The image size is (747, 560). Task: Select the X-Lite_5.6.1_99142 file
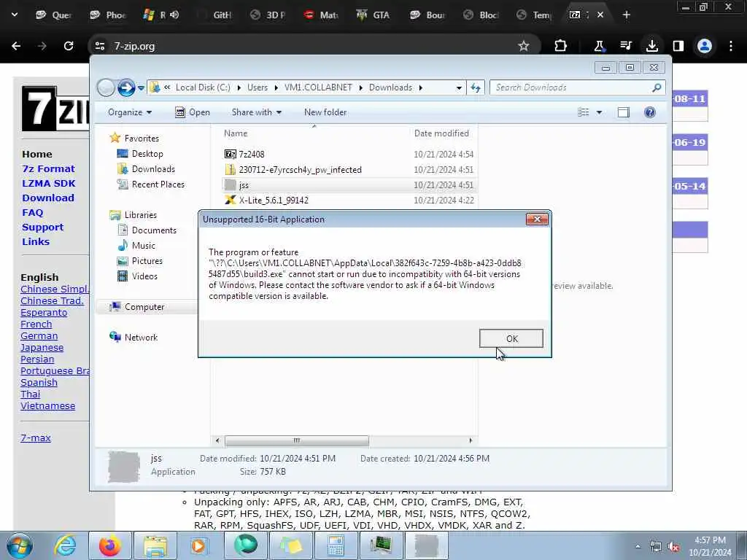tap(349, 200)
